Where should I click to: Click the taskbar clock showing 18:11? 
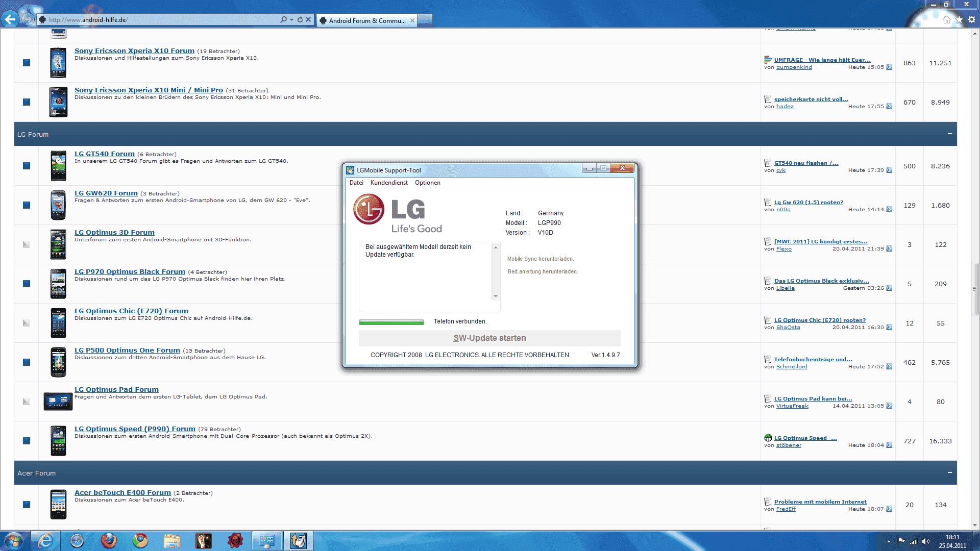click(952, 541)
